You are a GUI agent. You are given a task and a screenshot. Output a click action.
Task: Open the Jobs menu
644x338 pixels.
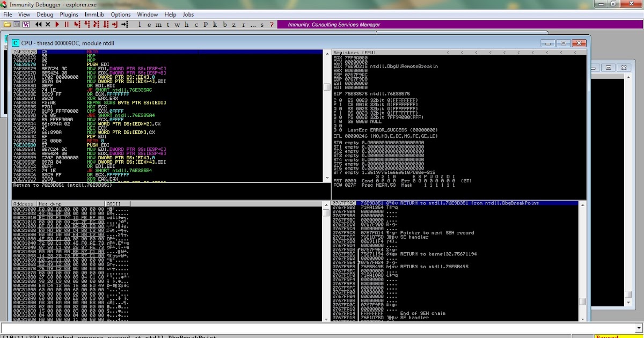(x=188, y=14)
